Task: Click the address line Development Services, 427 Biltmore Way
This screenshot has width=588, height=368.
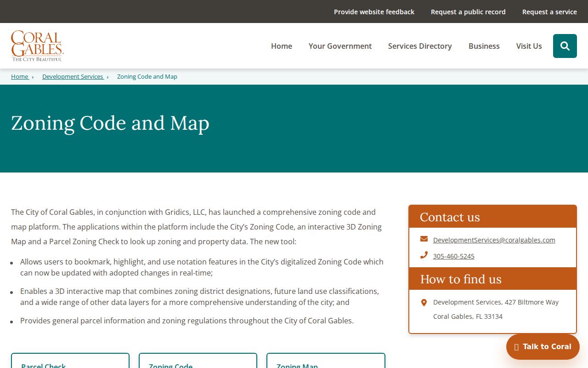Action: 496,302
